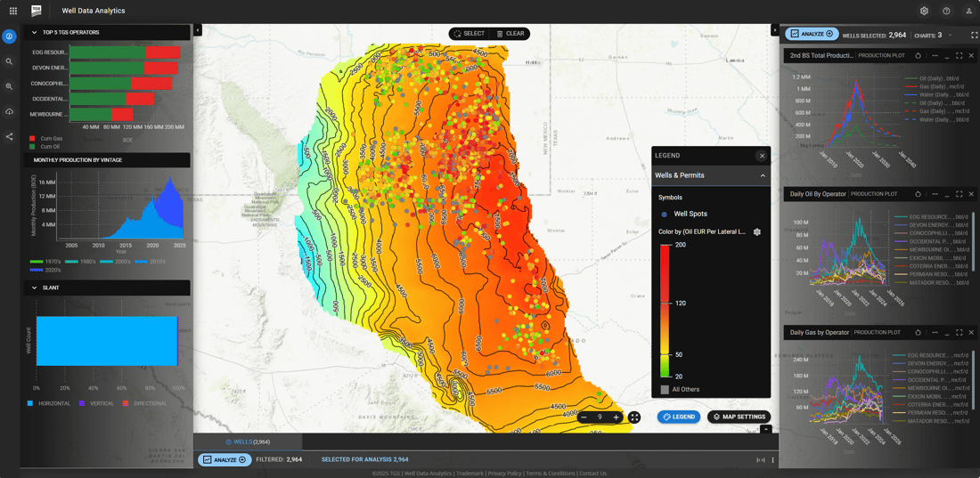Click the share icon in left sidebar
Viewport: 980px width, 478px height.
click(x=9, y=136)
